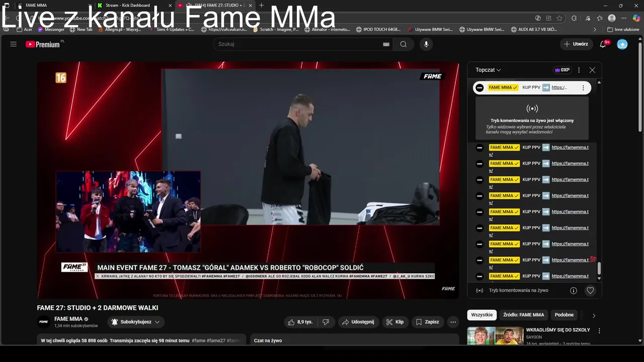Open the Copilot sidebar icon
The image size is (644, 362).
point(636,18)
